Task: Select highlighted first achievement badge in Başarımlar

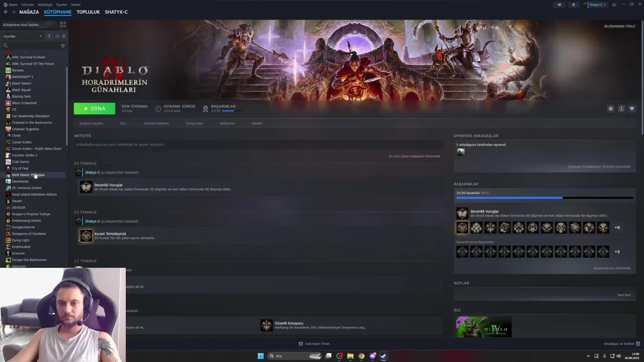Action: click(462, 228)
